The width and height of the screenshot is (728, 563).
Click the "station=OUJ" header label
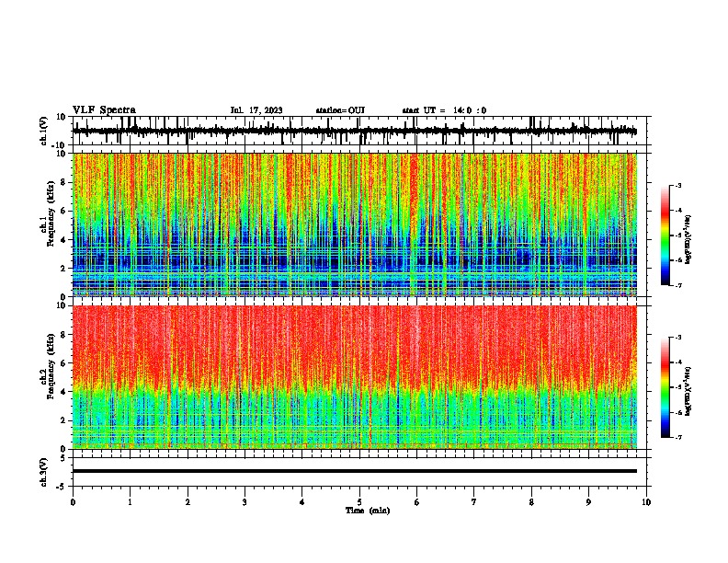(x=340, y=110)
